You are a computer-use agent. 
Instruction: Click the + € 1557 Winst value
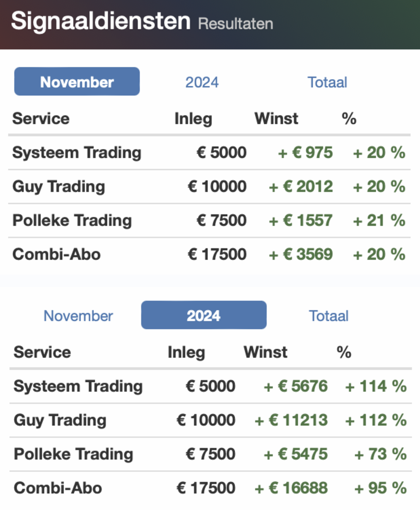300,221
